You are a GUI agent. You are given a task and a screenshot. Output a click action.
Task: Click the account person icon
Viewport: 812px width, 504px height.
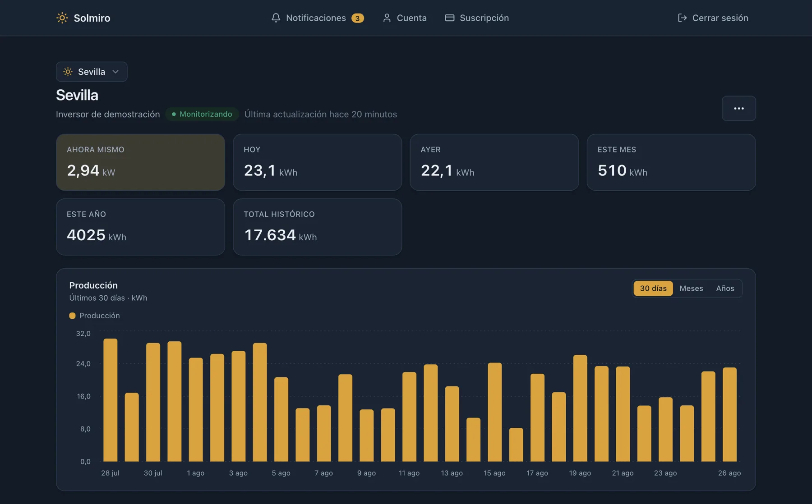(387, 18)
